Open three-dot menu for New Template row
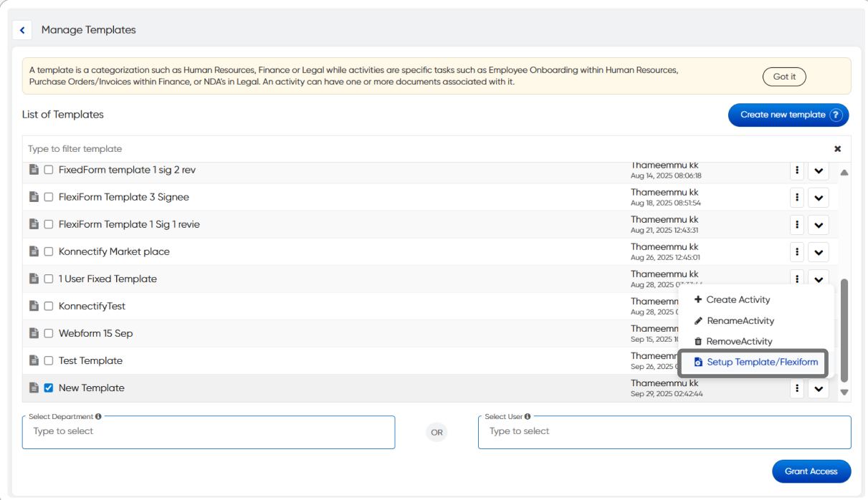Screen dimensions: 868x500 pos(796,388)
